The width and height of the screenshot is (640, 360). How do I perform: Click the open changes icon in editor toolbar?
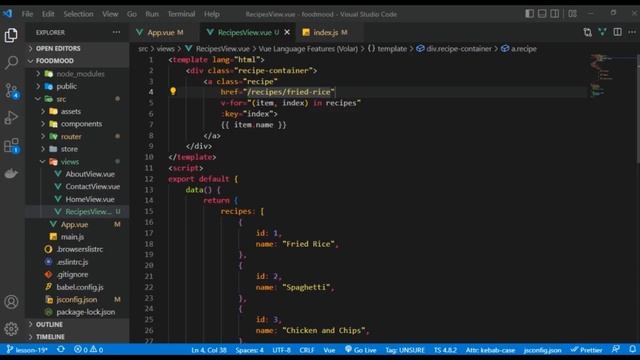587,32
